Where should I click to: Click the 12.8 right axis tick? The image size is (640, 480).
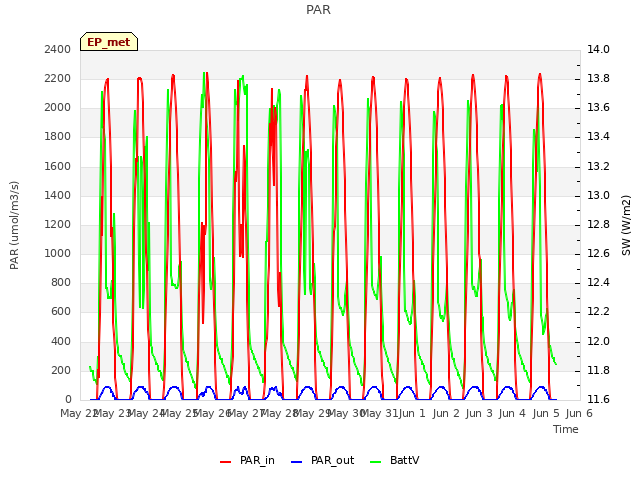(x=598, y=224)
